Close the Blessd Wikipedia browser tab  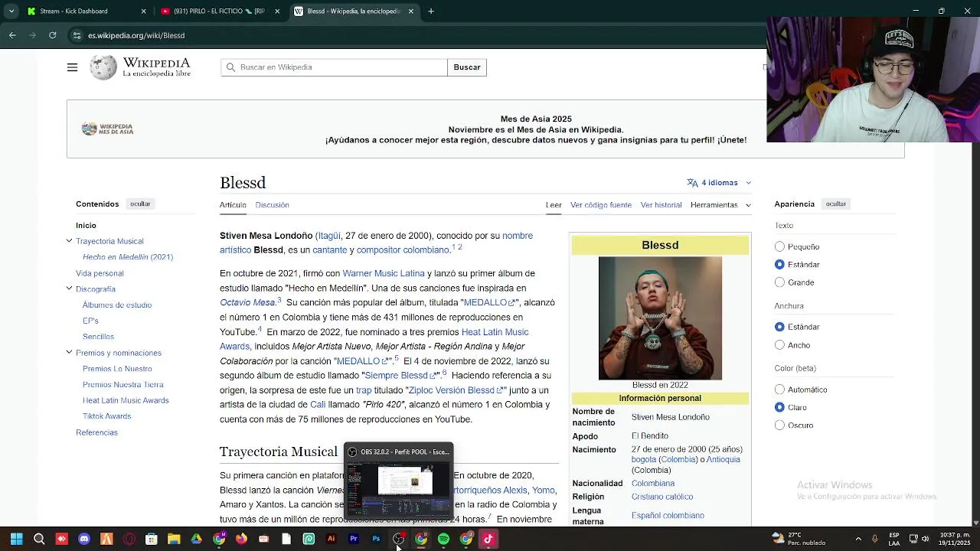point(411,11)
